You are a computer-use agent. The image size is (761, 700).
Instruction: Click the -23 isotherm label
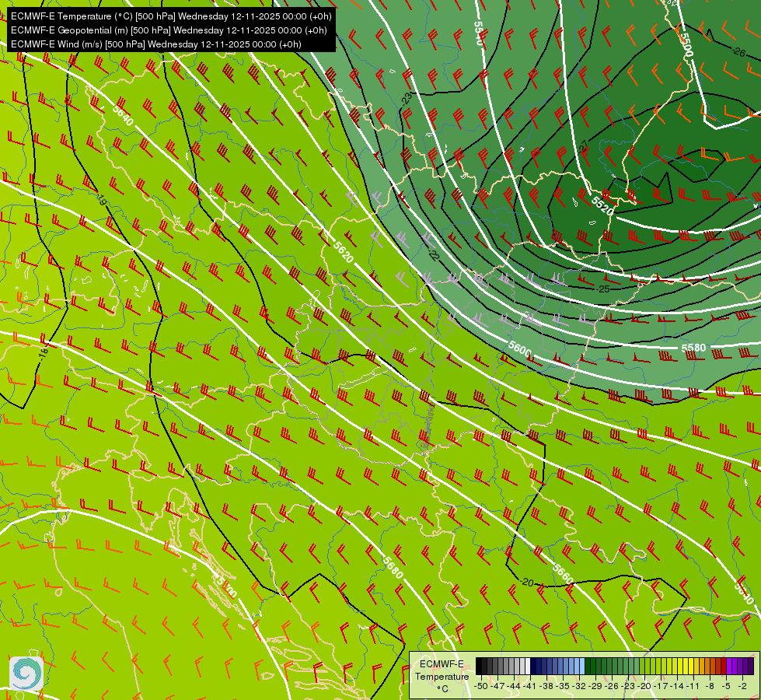[407, 99]
